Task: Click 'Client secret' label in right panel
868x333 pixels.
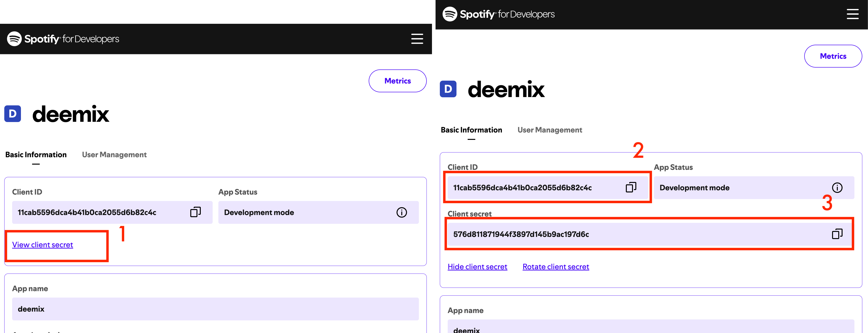Action: point(469,214)
